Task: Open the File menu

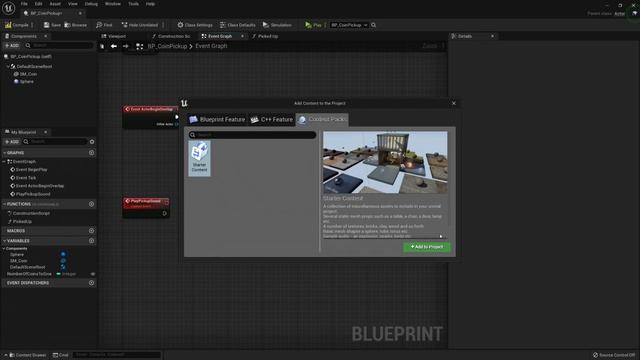Action: coord(24,4)
